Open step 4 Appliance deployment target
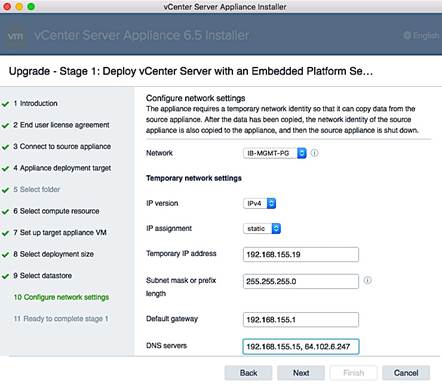The width and height of the screenshot is (442, 384). tap(62, 168)
